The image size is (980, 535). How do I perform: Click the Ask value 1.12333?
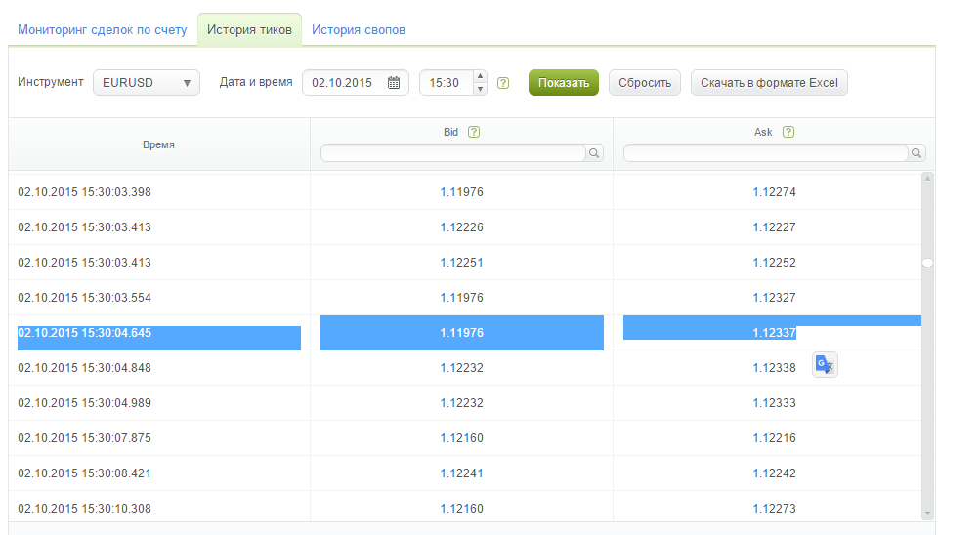pyautogui.click(x=775, y=403)
